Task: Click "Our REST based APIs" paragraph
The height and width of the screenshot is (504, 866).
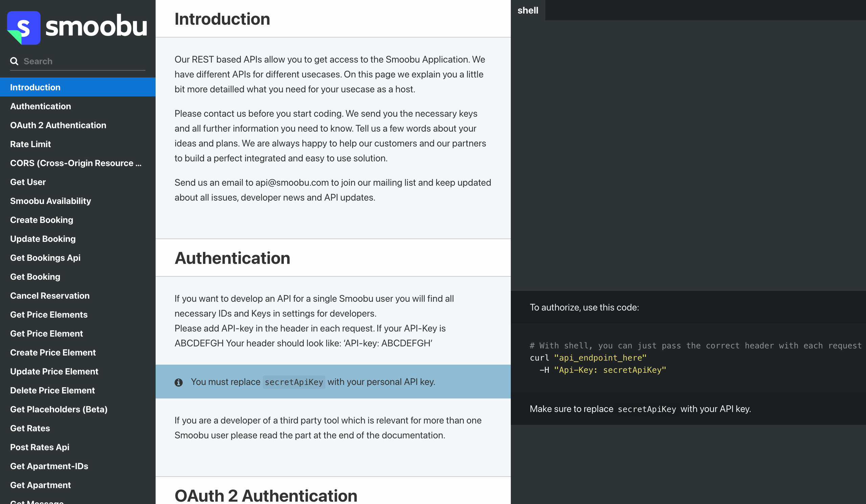Action: pos(330,74)
